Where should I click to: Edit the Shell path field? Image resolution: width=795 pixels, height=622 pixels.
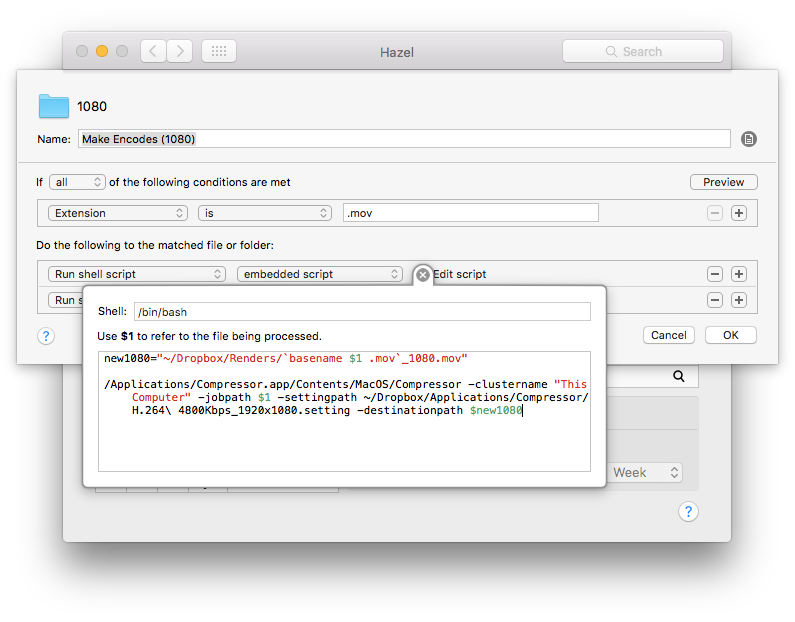coord(362,312)
